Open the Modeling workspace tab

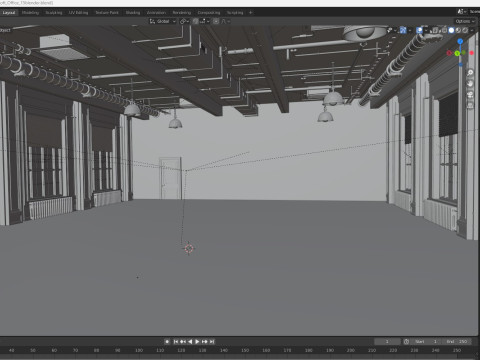(x=30, y=13)
